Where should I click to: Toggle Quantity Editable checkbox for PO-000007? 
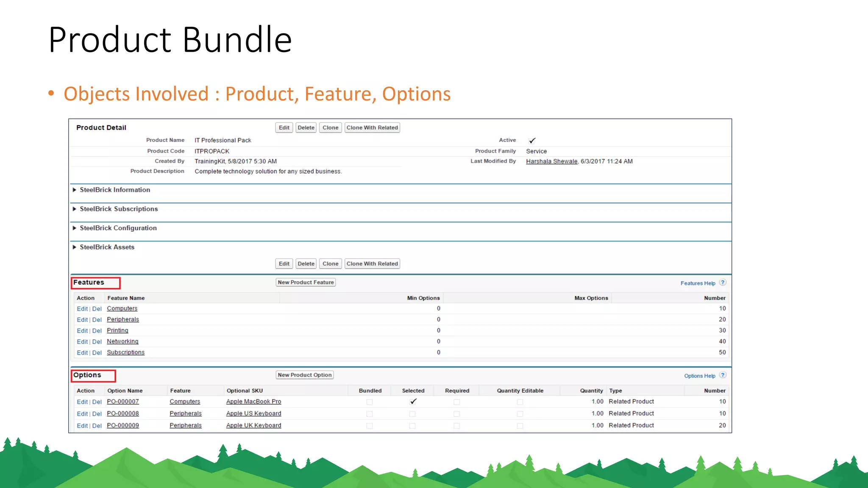[x=520, y=402]
